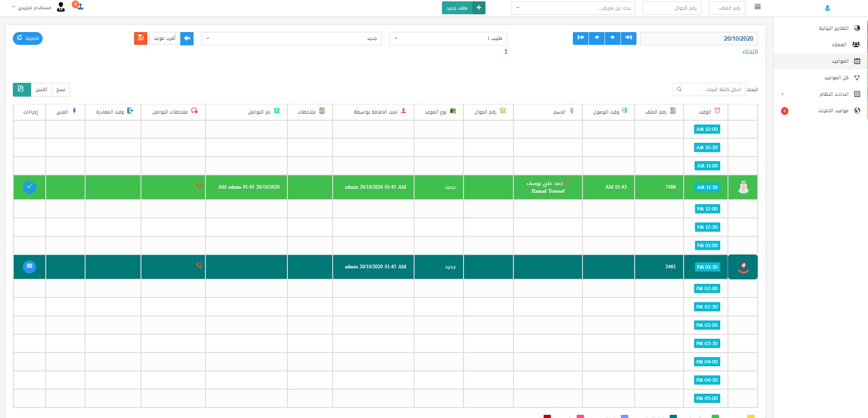The height and width of the screenshot is (418, 868).
Task: Click the ملف جديد new file button
Action: (x=463, y=8)
